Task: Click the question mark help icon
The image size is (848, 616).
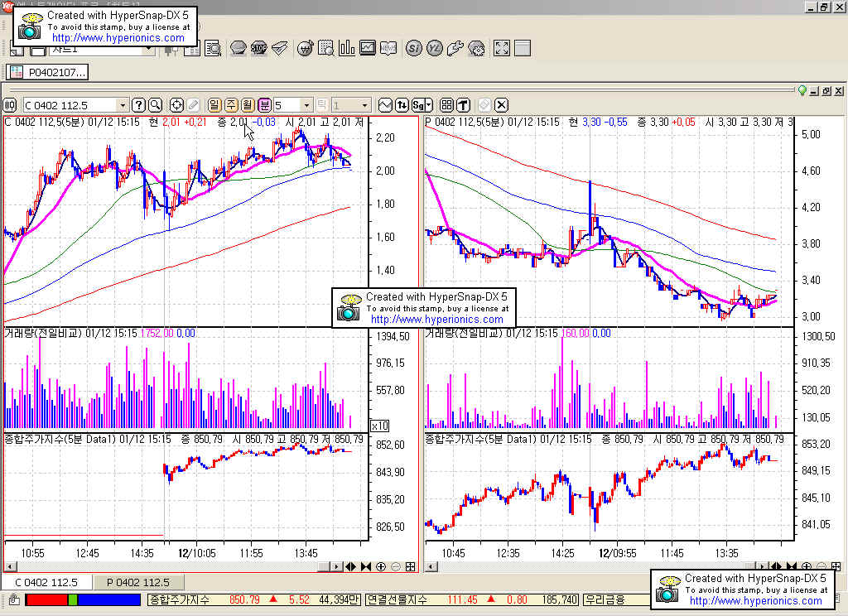Action: [x=139, y=105]
